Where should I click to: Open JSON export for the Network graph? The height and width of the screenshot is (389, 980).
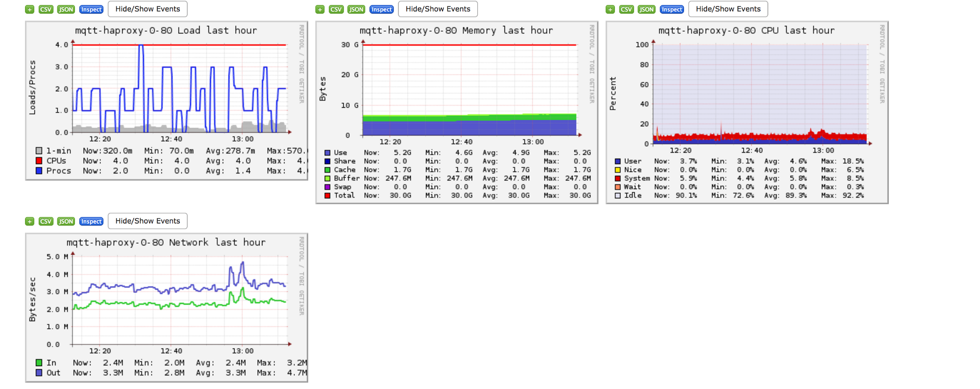click(66, 221)
